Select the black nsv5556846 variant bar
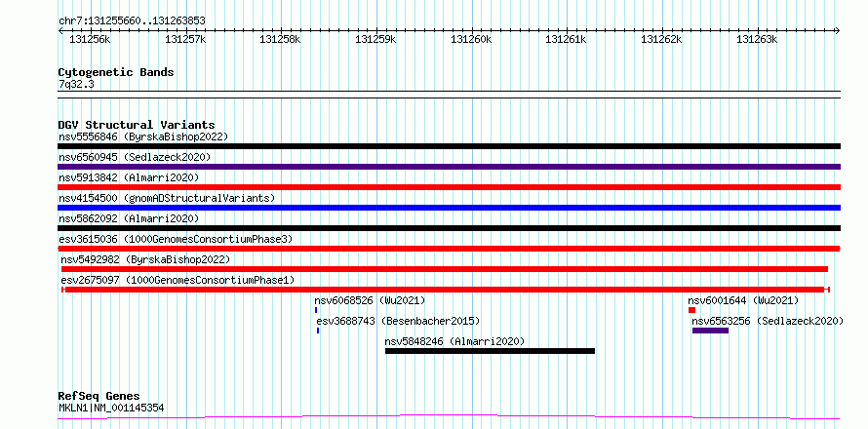 (449, 146)
